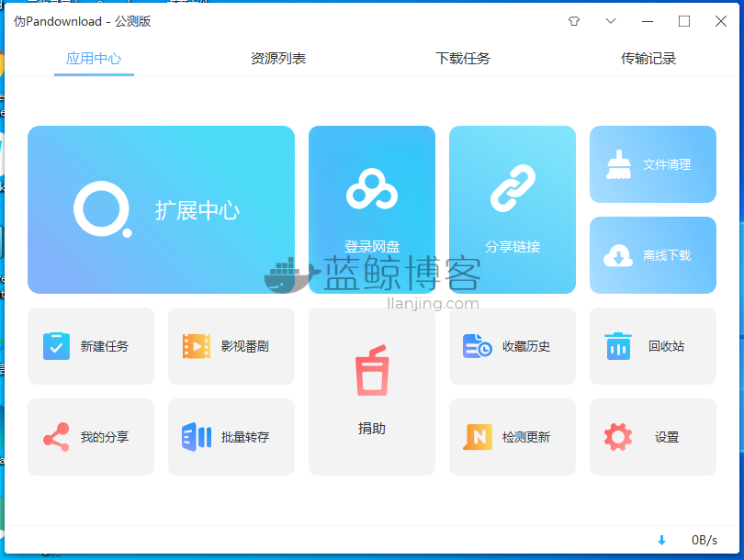Click the 伪Pandownload - 公测版 window title
Image resolution: width=744 pixels, height=560 pixels.
(82, 21)
